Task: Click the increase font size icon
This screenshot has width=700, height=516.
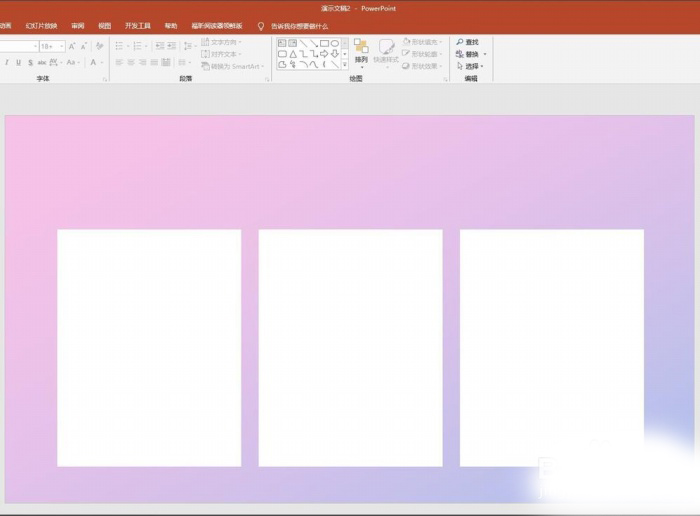Action: tap(72, 46)
